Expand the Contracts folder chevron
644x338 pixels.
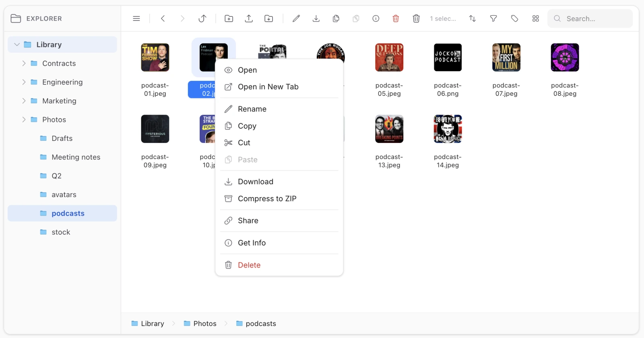click(x=24, y=63)
